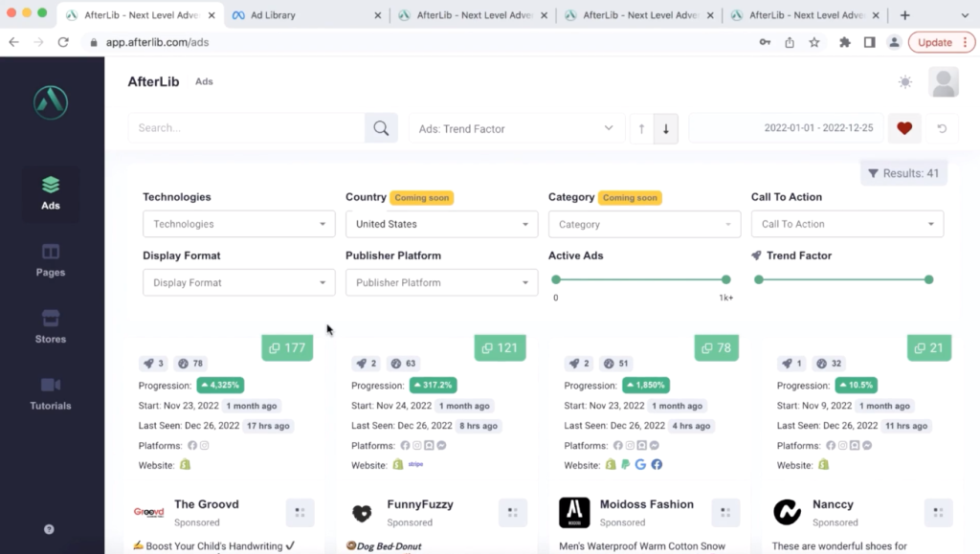Toggle light/dark theme sun icon
The width and height of the screenshot is (980, 554).
tap(905, 82)
